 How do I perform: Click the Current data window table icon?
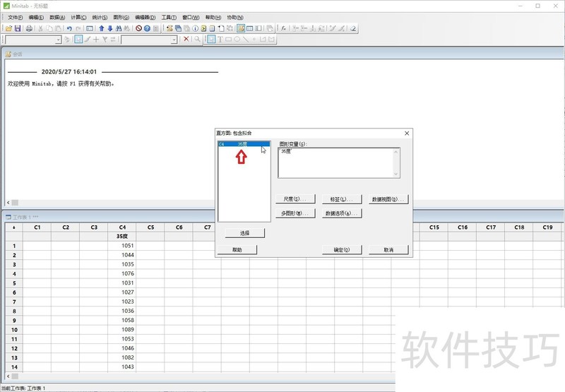250,28
